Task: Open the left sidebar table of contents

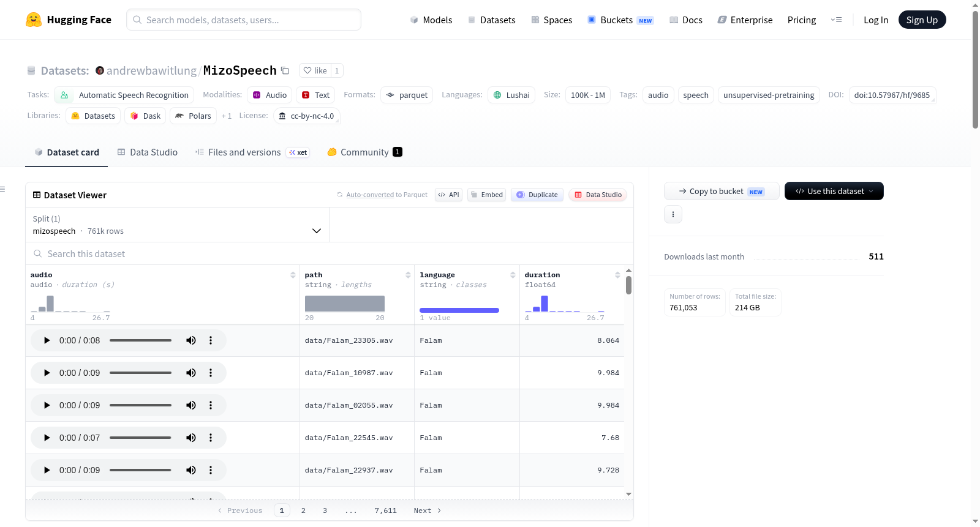Action: (3, 189)
